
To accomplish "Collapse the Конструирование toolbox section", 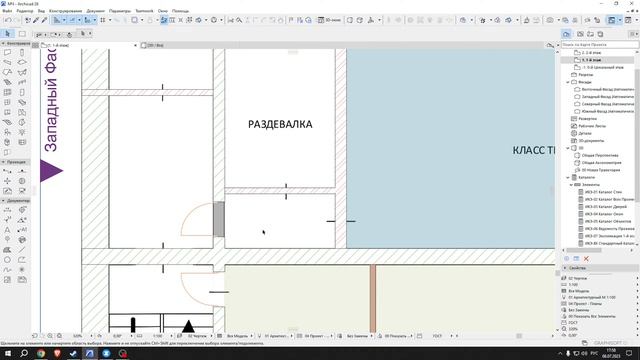I will (3, 43).
